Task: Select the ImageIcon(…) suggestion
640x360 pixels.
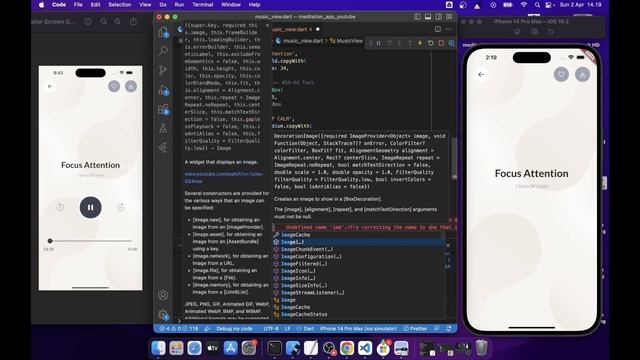Action: coord(358,271)
